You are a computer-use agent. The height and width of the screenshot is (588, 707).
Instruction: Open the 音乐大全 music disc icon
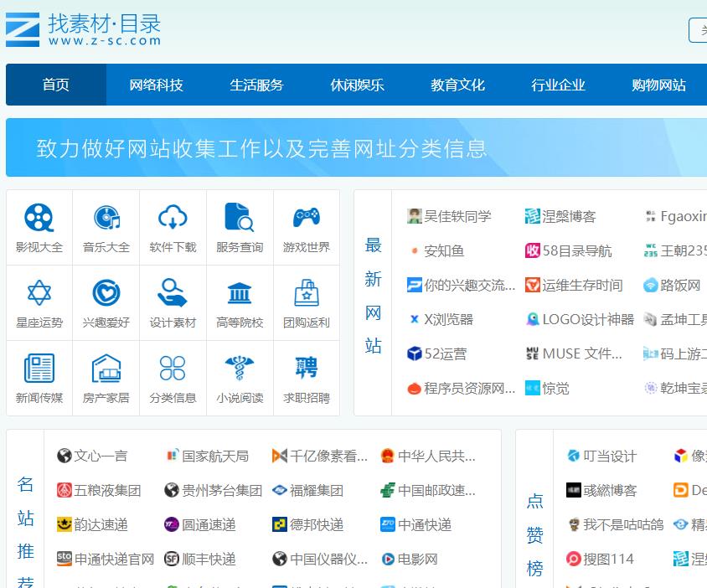coord(106,217)
